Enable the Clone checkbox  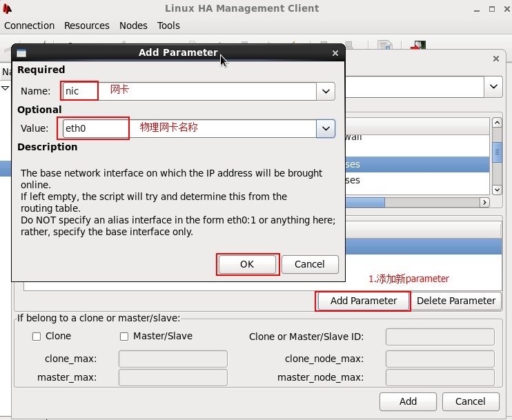pos(37,337)
